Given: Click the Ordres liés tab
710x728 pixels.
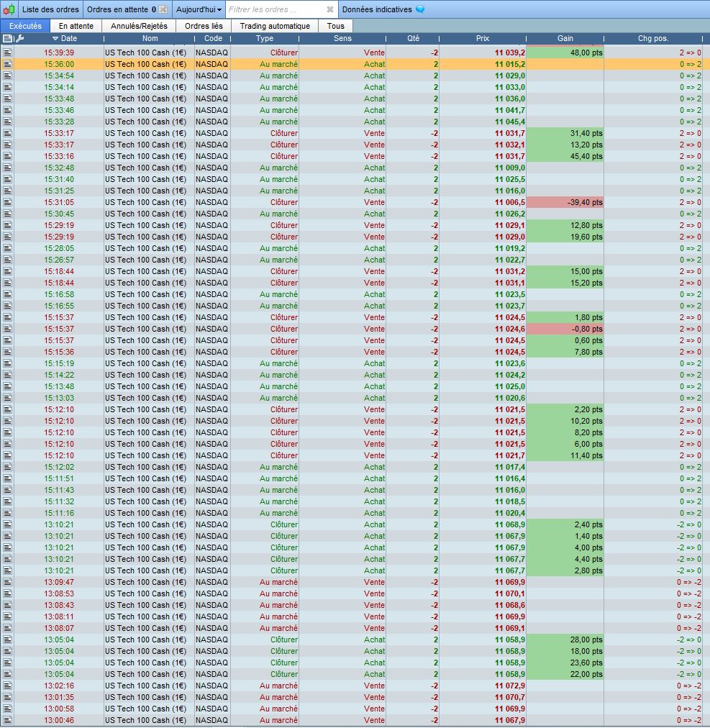Looking at the screenshot, I should coord(204,26).
